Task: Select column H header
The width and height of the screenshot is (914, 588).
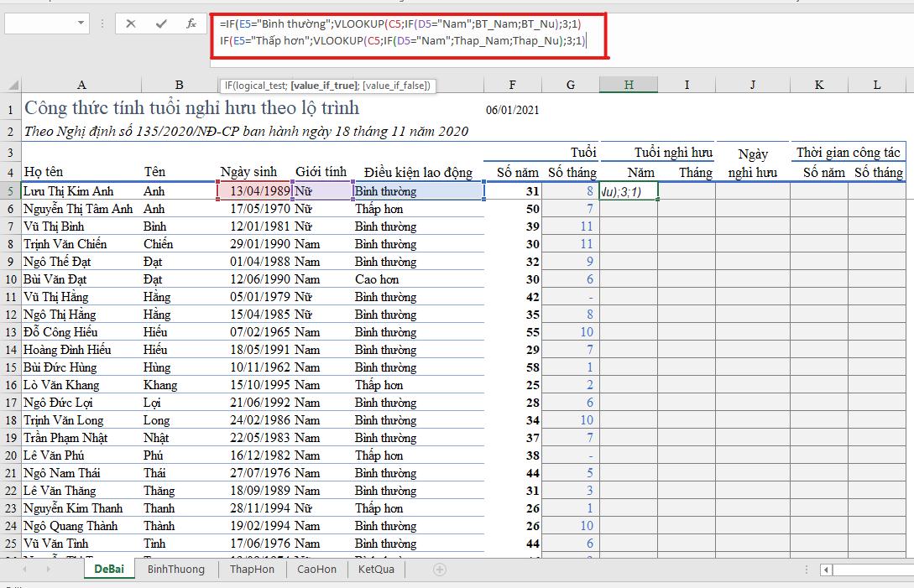Action: [x=628, y=85]
